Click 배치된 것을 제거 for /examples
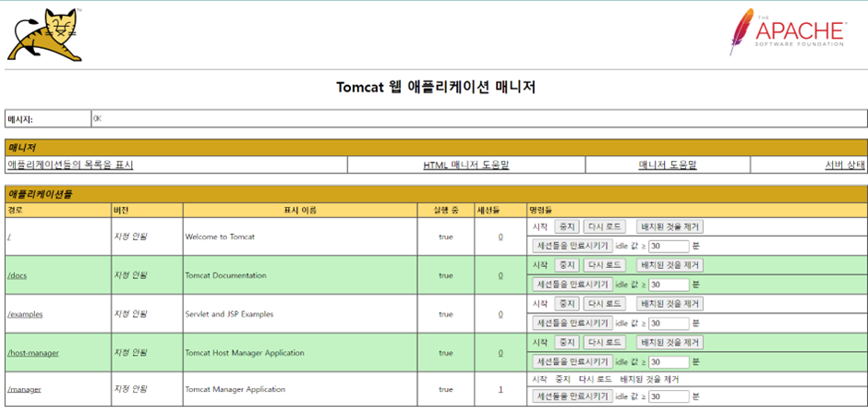Screen dimensions: 868x414 tap(669, 304)
